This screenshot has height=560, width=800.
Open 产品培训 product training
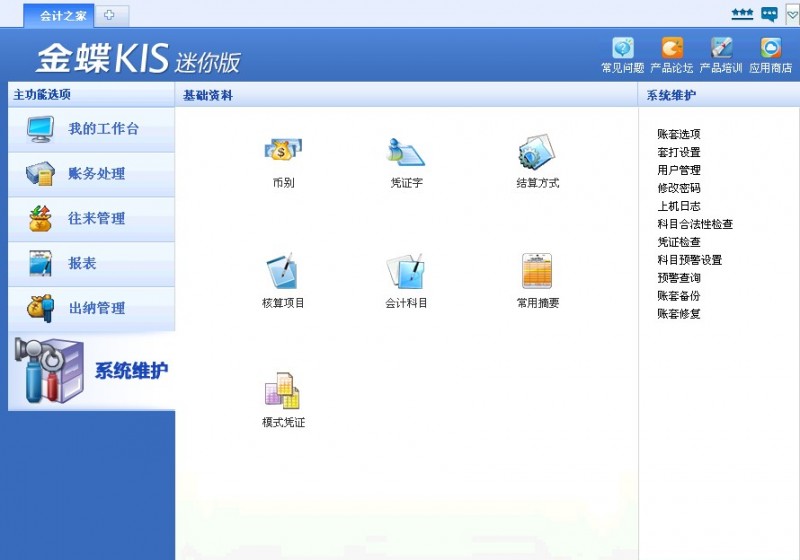point(721,48)
